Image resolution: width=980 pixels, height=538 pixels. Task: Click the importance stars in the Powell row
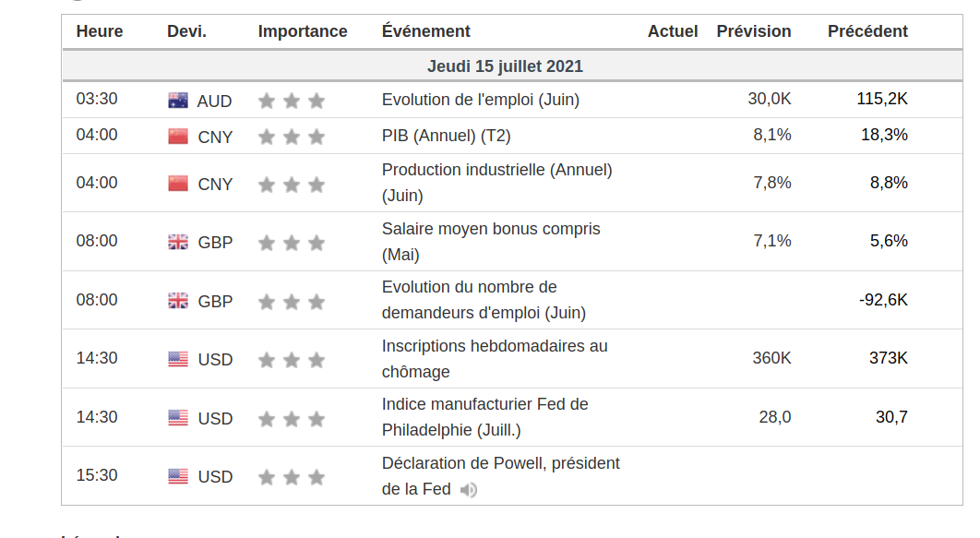pyautogui.click(x=292, y=477)
